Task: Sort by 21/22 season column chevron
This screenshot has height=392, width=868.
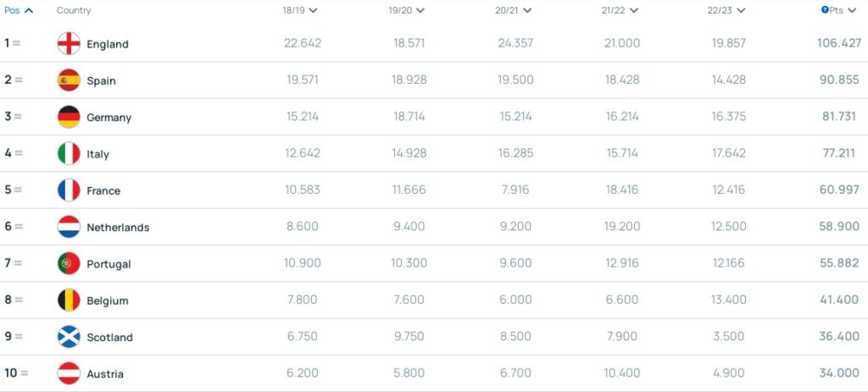Action: 633,10
